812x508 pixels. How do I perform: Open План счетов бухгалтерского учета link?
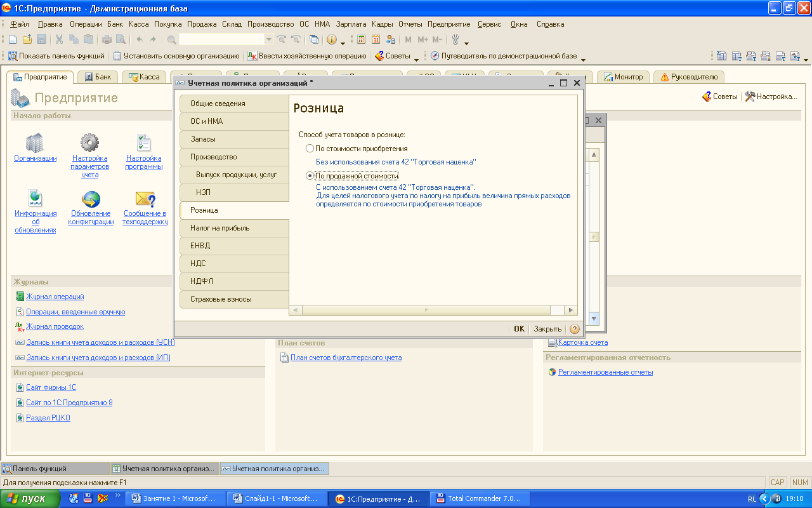pyautogui.click(x=346, y=358)
